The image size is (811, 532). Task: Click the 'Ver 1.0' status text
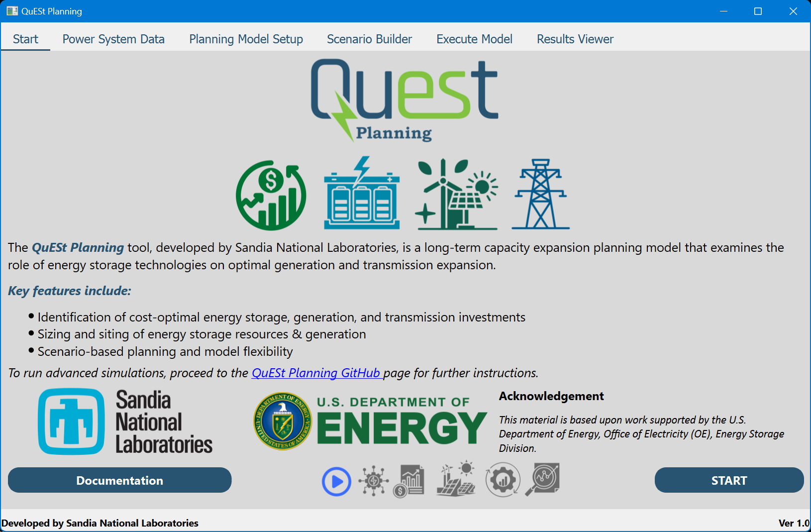pyautogui.click(x=794, y=523)
